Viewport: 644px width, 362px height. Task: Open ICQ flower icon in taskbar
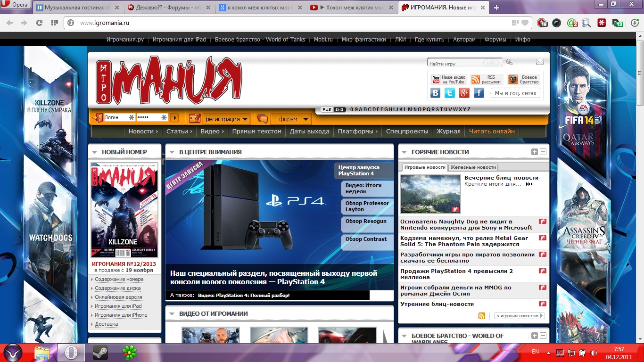pyautogui.click(x=130, y=353)
